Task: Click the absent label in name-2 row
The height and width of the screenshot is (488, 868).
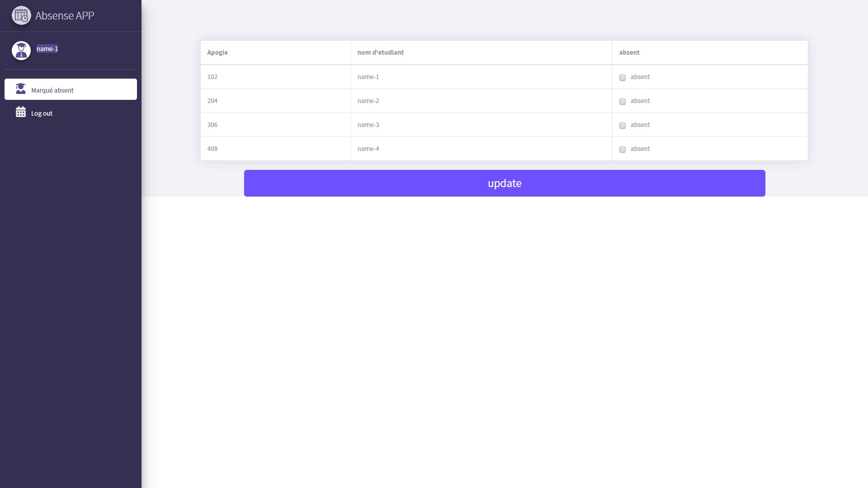Action: coord(640,101)
